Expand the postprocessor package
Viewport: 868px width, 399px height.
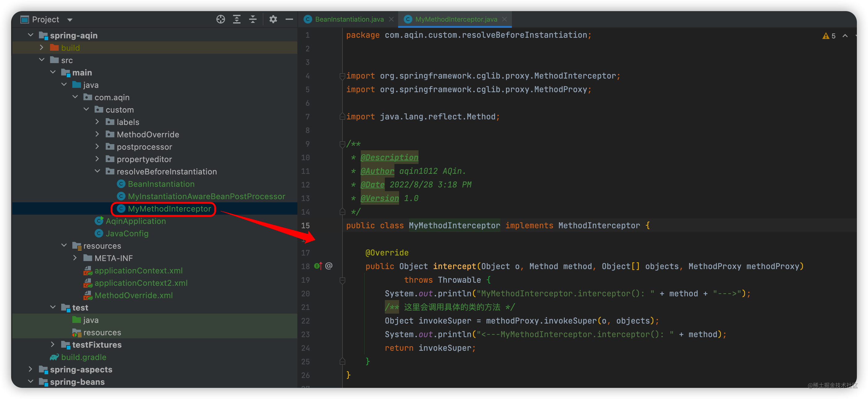pos(97,146)
